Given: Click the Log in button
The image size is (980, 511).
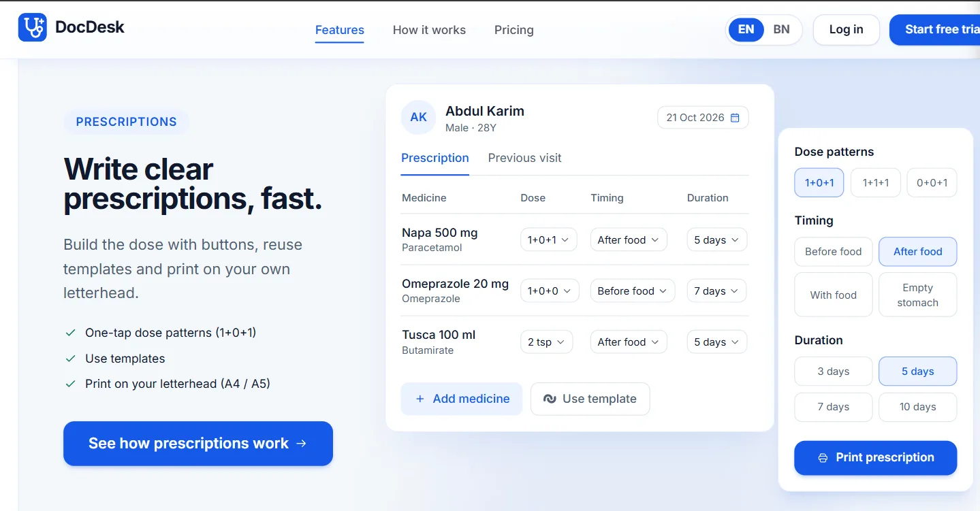Looking at the screenshot, I should (847, 29).
